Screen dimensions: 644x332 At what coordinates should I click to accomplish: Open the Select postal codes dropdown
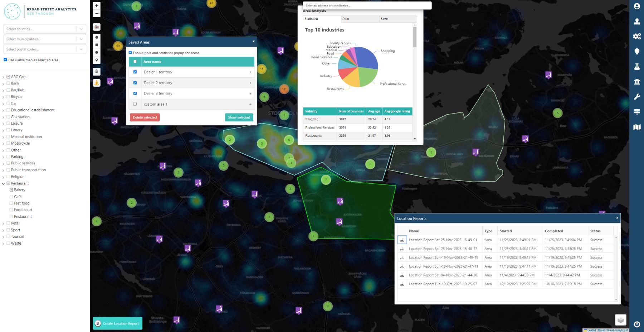(45, 49)
